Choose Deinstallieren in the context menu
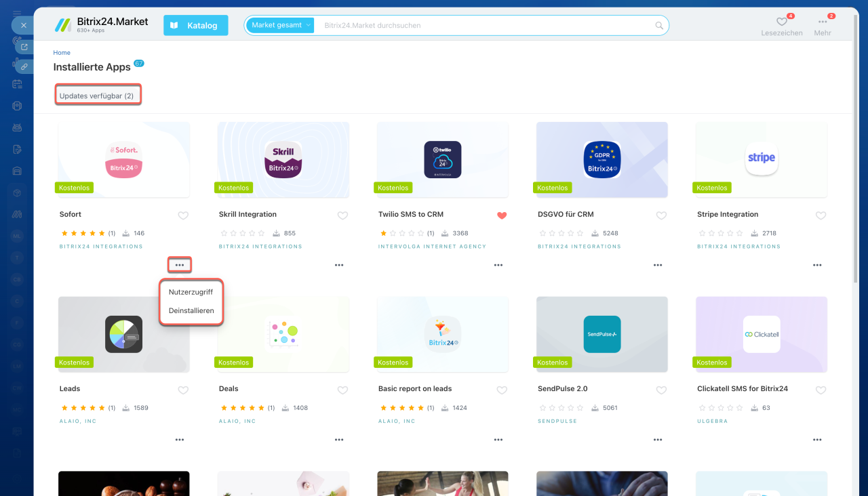Viewport: 868px width, 496px height. [191, 311]
